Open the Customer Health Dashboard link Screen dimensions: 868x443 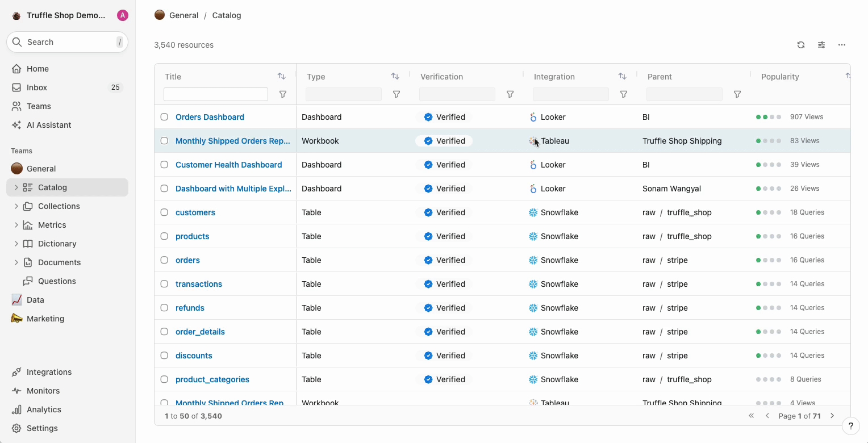228,165
